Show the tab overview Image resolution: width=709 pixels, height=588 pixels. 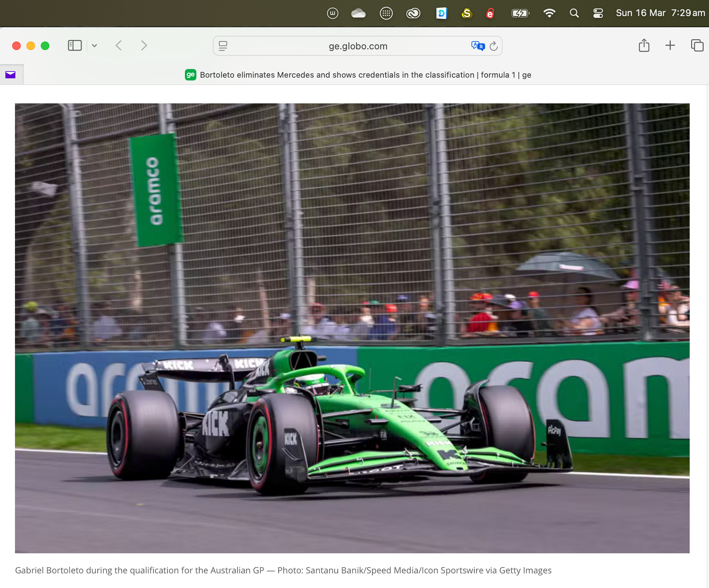697,45
